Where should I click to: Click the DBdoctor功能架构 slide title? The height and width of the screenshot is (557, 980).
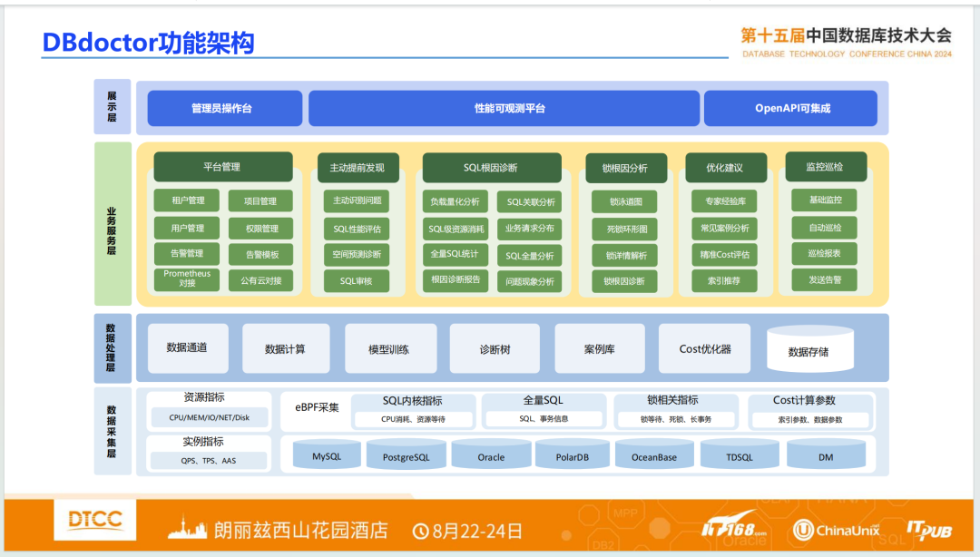(148, 43)
